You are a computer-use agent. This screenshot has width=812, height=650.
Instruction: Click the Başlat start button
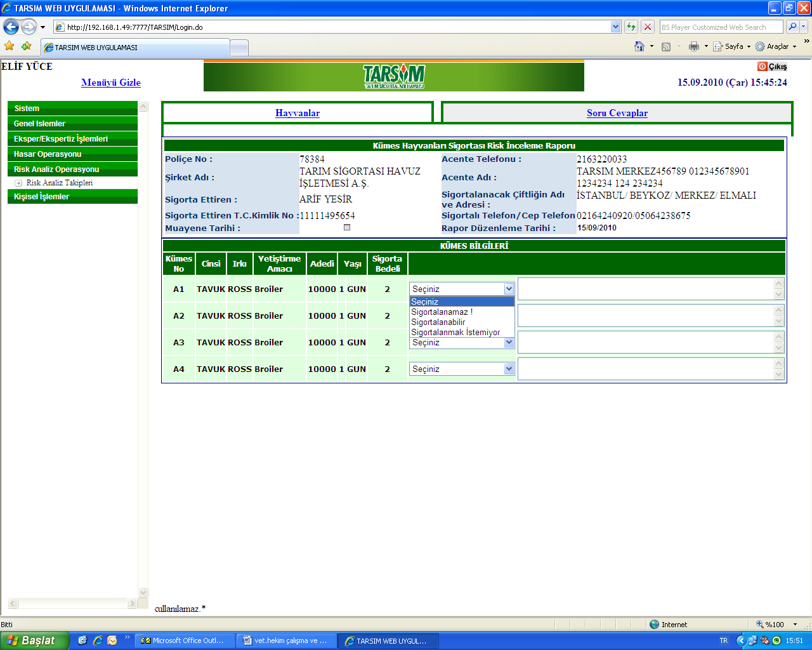34,640
